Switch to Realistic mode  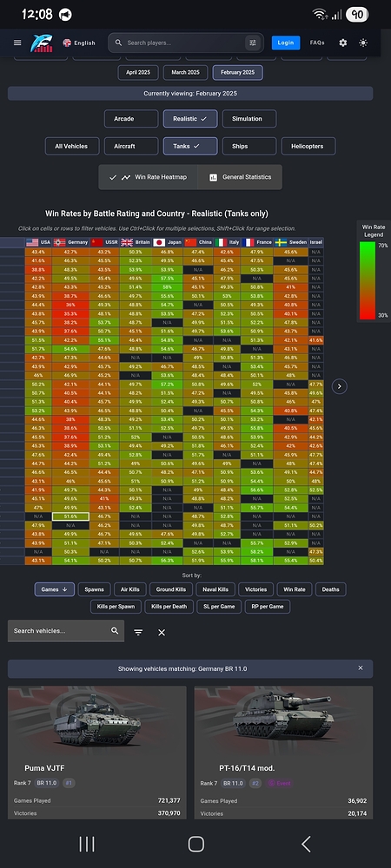(x=190, y=118)
